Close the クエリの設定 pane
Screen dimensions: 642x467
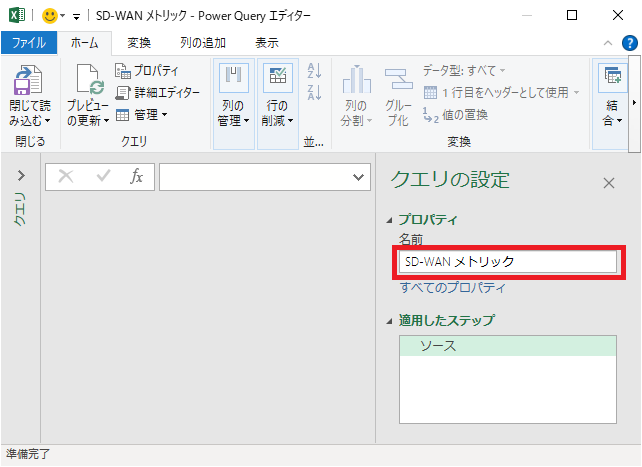pyautogui.click(x=609, y=183)
